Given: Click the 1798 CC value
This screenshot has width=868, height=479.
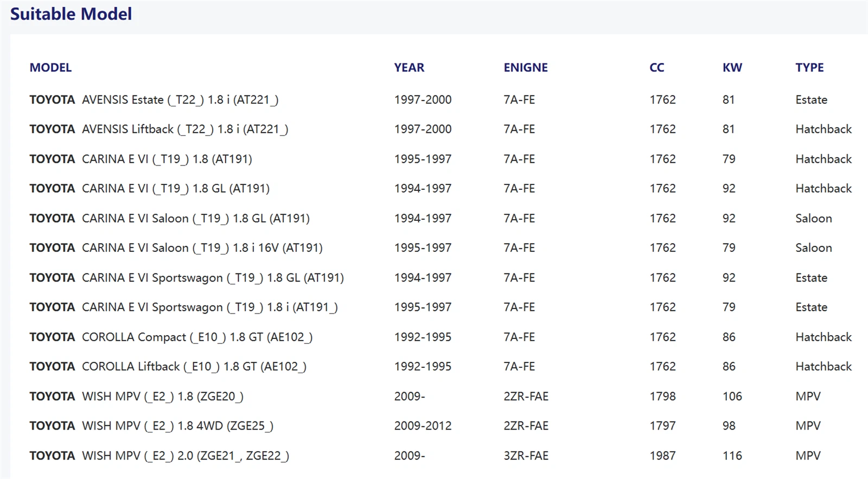Looking at the screenshot, I should tap(662, 397).
